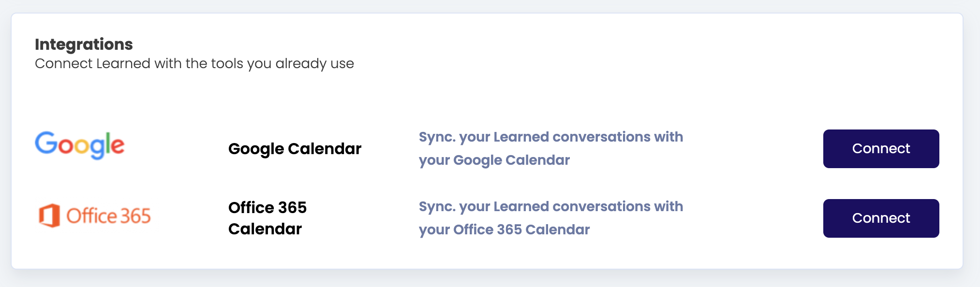Click the word 'Learned' in the subtitle
Image resolution: width=980 pixels, height=287 pixels.
(123, 64)
